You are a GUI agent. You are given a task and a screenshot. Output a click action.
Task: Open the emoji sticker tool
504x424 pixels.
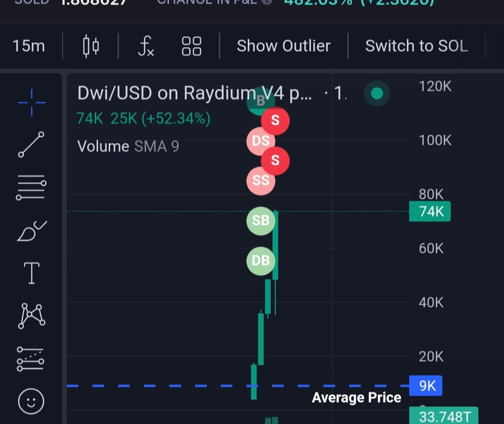click(x=31, y=402)
